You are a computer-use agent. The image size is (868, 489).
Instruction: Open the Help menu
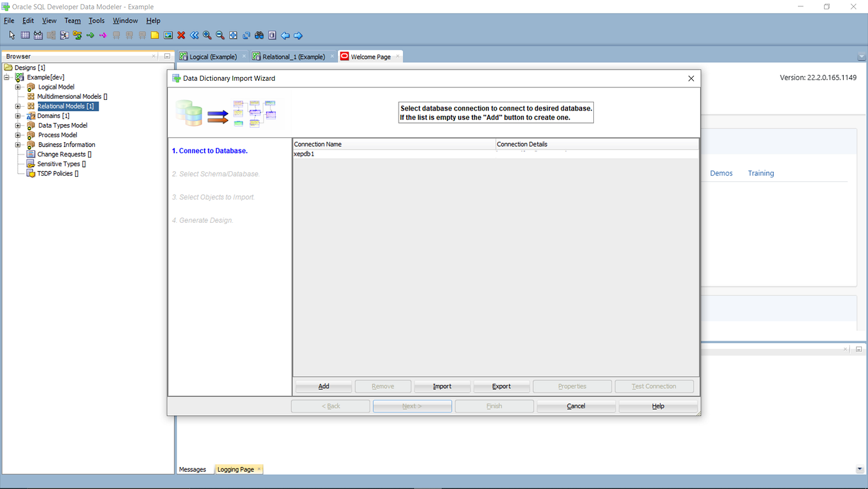pos(153,20)
